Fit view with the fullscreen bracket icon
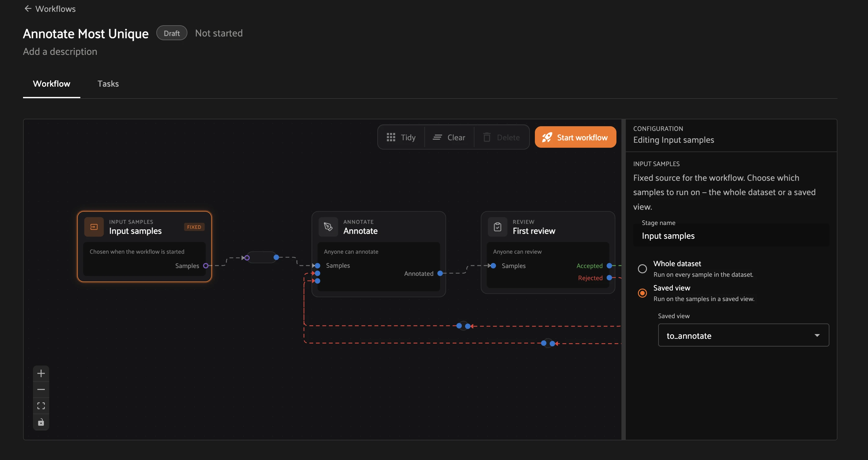 [x=41, y=406]
